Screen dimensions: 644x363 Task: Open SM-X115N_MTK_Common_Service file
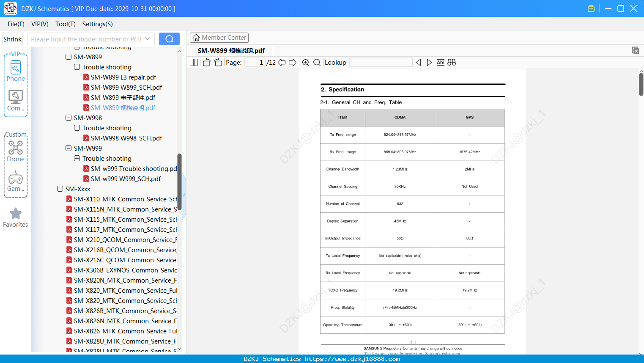[126, 209]
